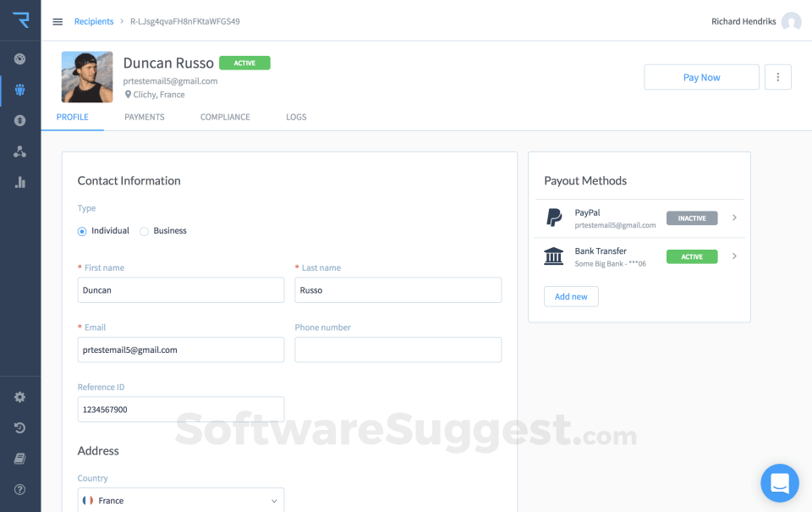
Task: Open the help question mark icon
Action: [x=19, y=489]
